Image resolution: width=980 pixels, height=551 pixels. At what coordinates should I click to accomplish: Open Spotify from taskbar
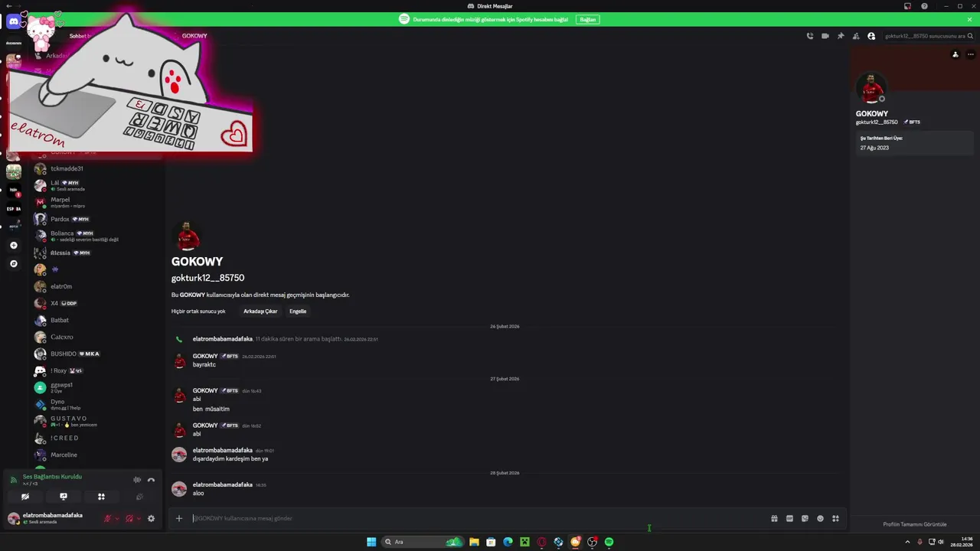[609, 542]
